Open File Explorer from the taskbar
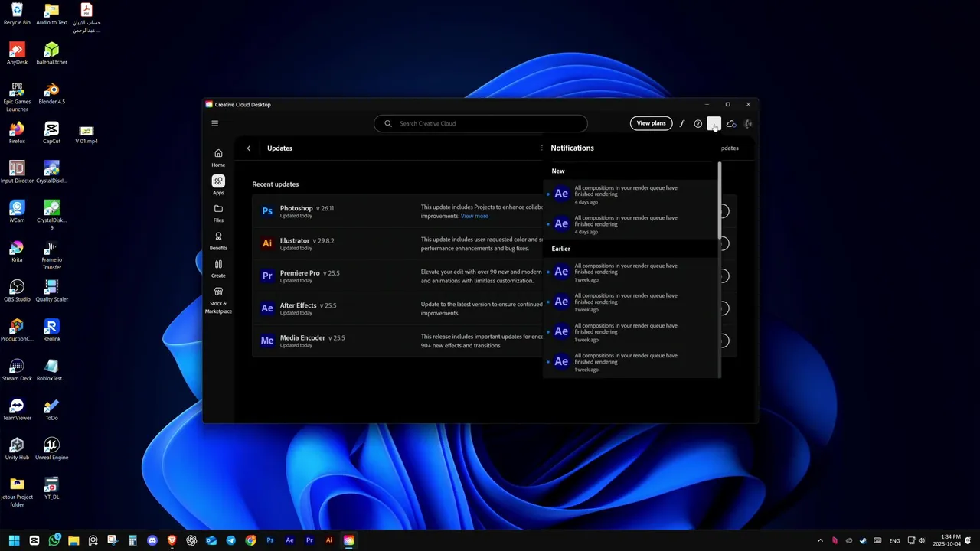The width and height of the screenshot is (980, 551). click(73, 540)
